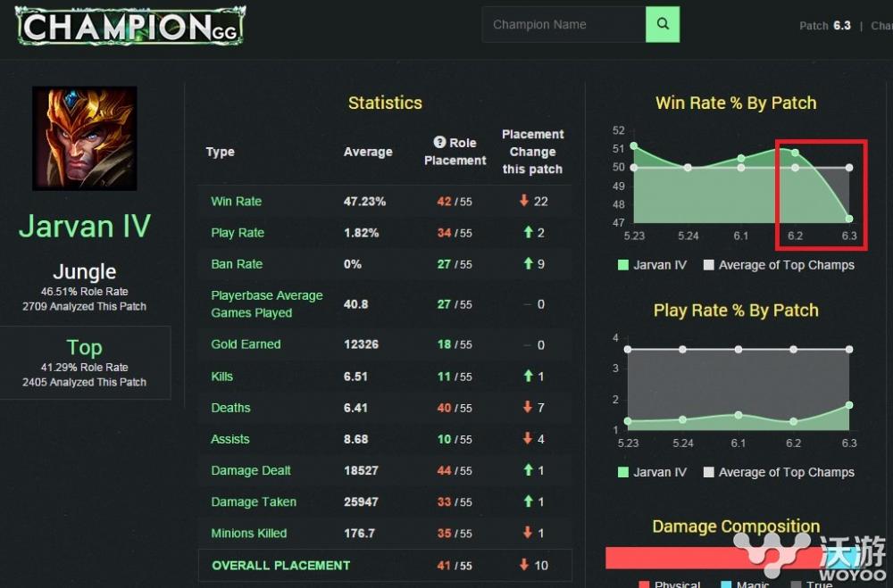
Task: Select average play rate point at patch 6.1
Action: 739,350
